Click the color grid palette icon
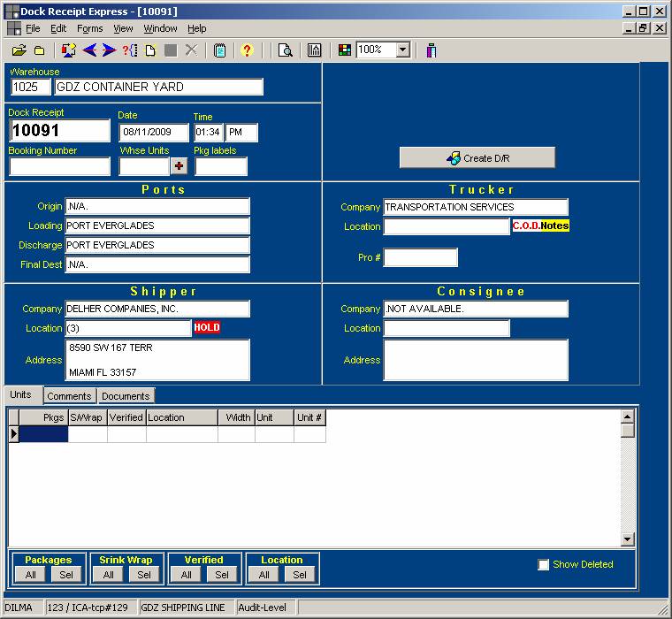This screenshot has height=619, width=672. 345,50
